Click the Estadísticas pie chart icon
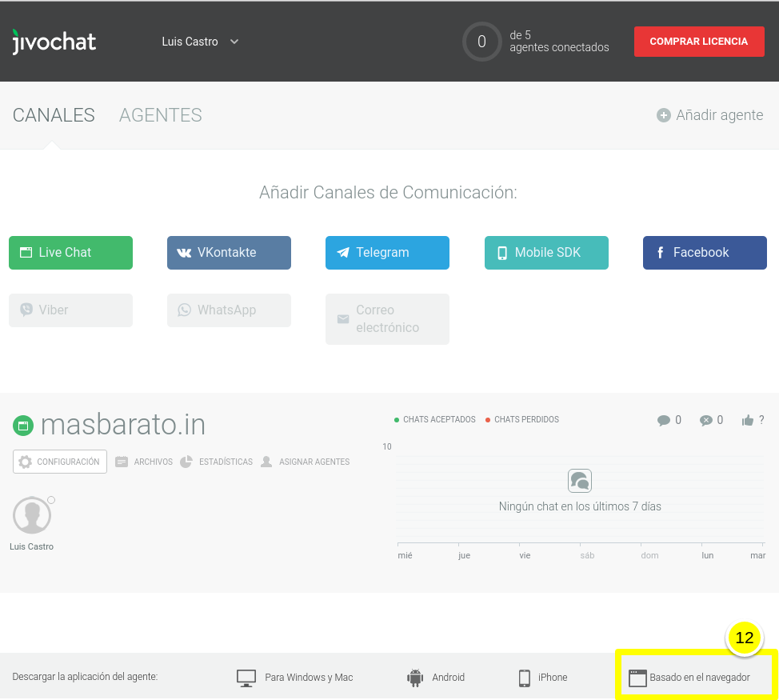 (x=186, y=462)
